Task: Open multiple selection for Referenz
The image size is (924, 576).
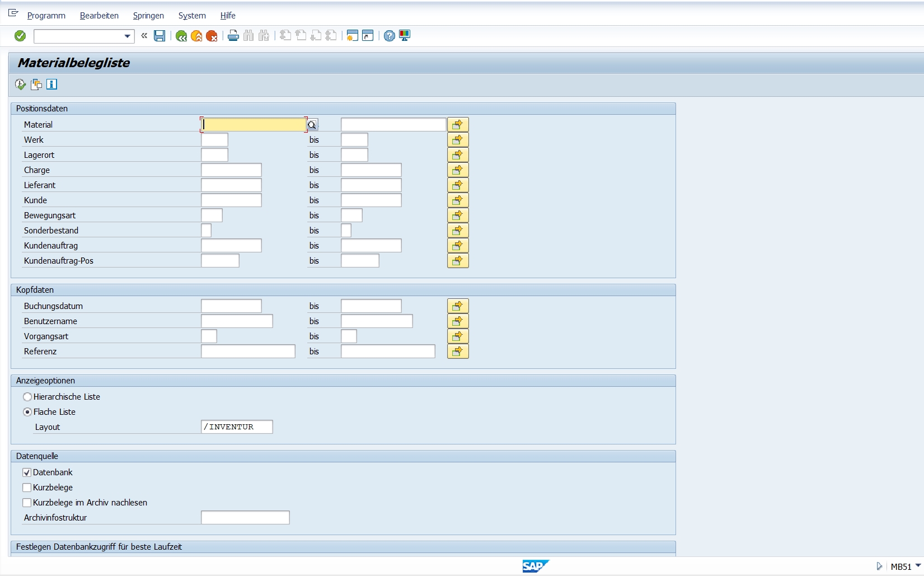Action: tap(458, 351)
